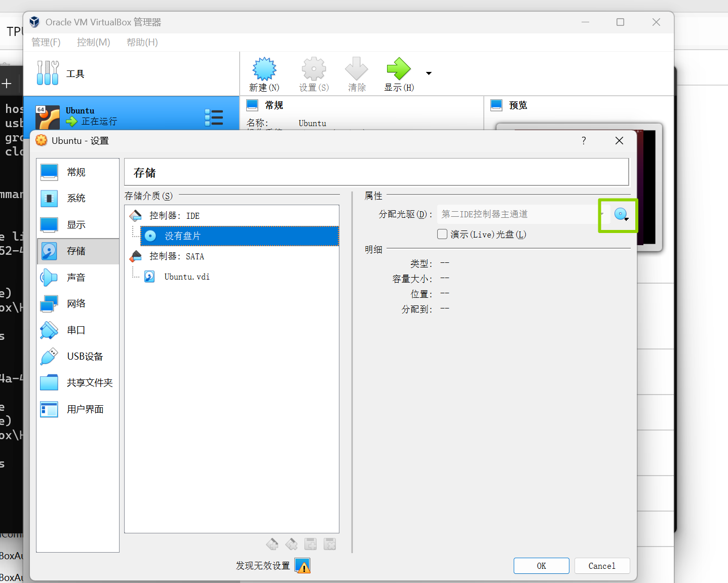Screen dimensions: 728x583
Task: Open the Audio (声音) settings category
Action: click(x=78, y=278)
